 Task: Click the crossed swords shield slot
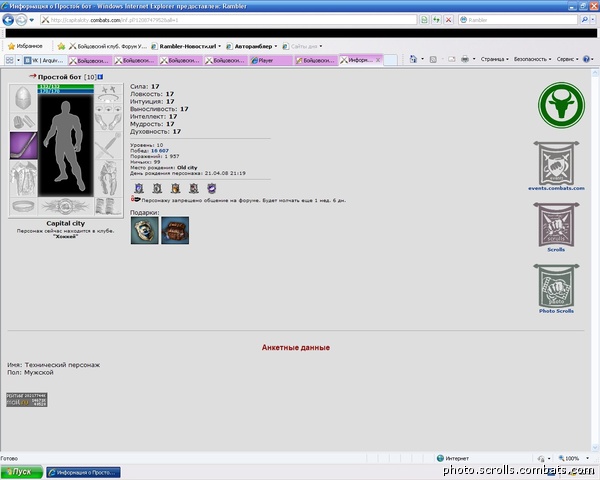pos(108,145)
